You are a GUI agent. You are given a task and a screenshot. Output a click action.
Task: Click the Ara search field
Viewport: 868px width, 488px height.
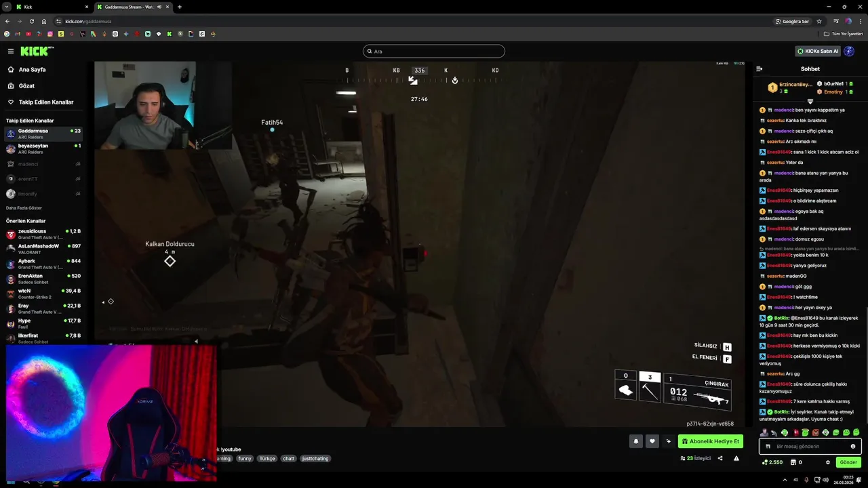click(x=434, y=51)
